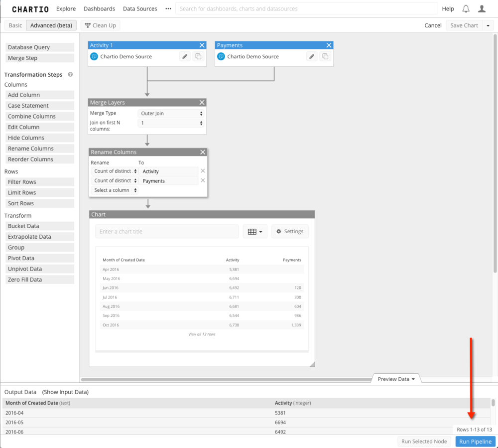Click Cancel
Viewport: 498px width, 448px height.
[433, 25]
